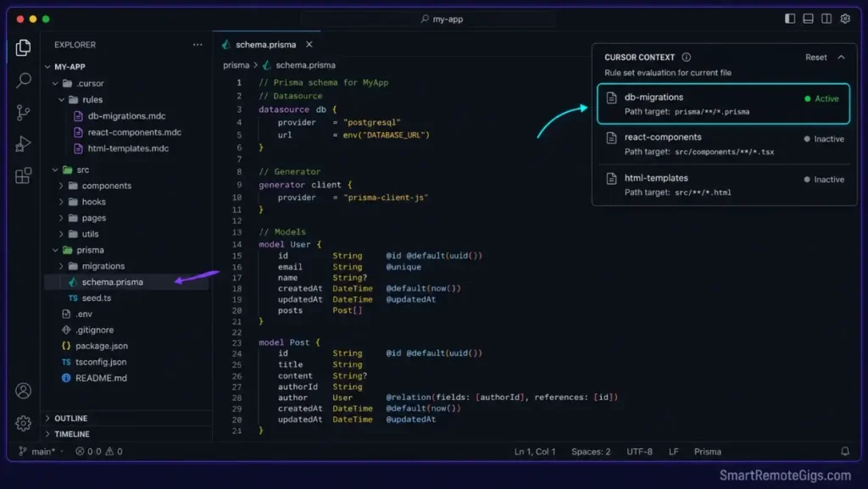Collapse the MY-APP root folder

47,67
